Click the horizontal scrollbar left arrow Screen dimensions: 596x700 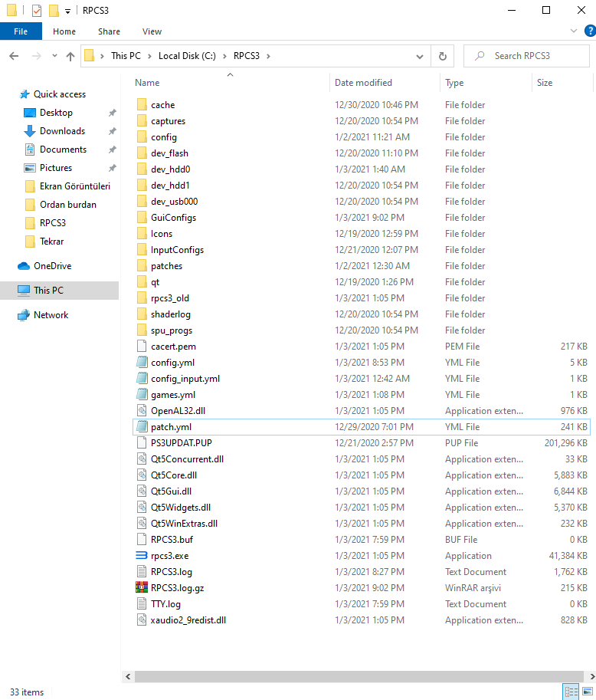pos(128,676)
